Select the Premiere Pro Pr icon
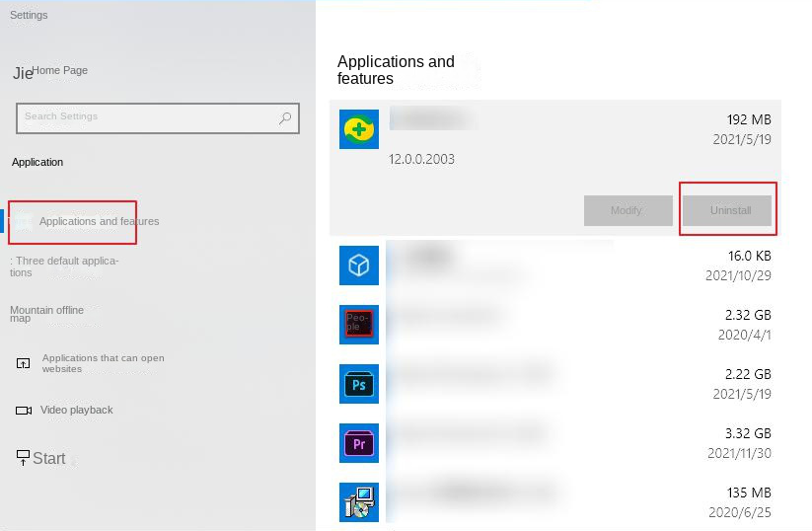This screenshot has height=531, width=812. tap(358, 443)
